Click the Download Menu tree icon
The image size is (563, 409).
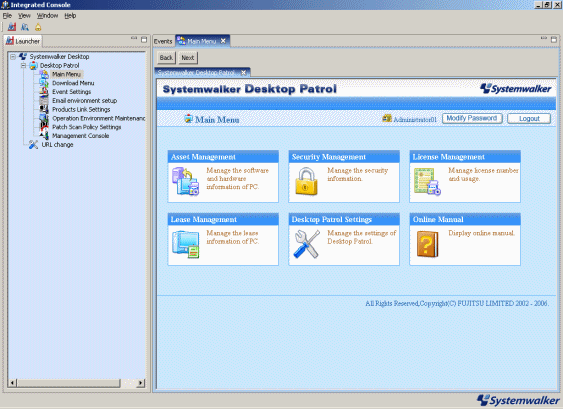click(44, 83)
